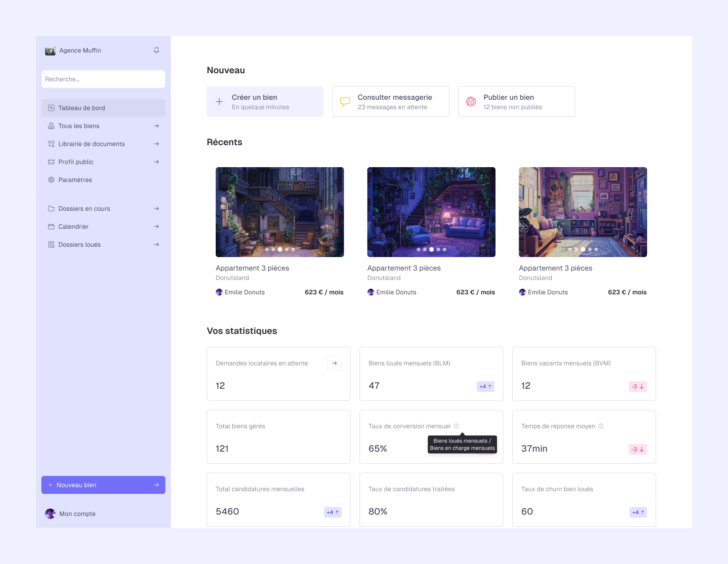Select the chat bubble icon for Consulter messagerie

pyautogui.click(x=345, y=102)
